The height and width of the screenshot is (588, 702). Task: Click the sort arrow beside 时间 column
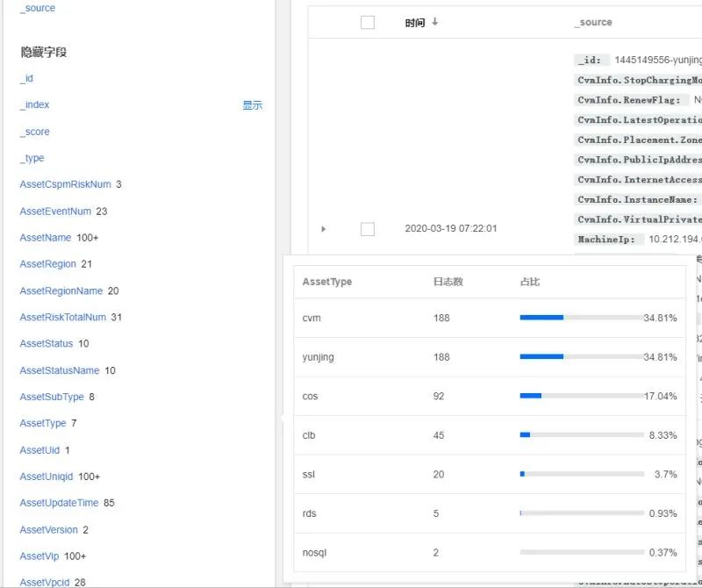point(435,22)
